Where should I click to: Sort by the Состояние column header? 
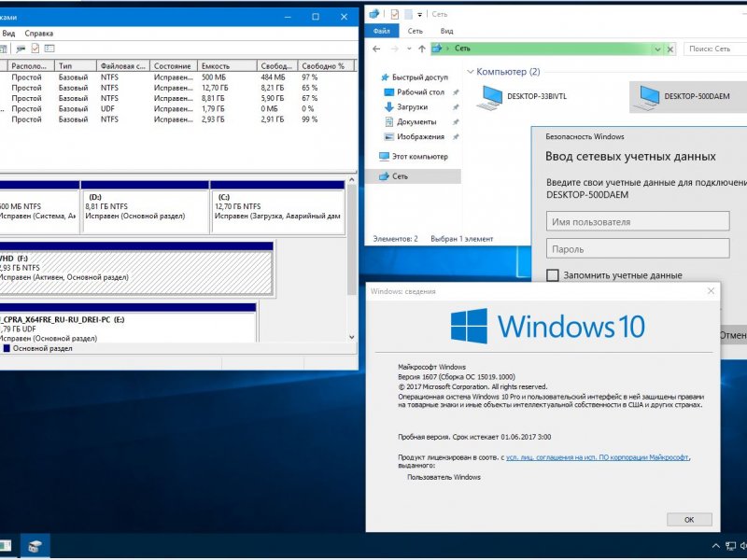[174, 65]
